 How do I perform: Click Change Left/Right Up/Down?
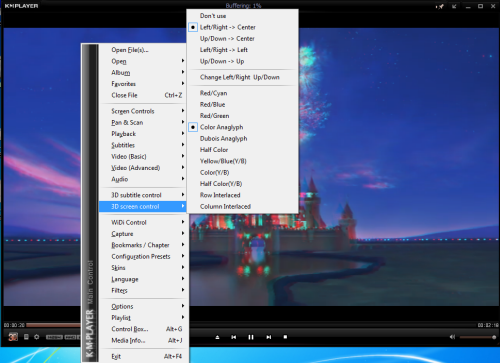click(242, 77)
